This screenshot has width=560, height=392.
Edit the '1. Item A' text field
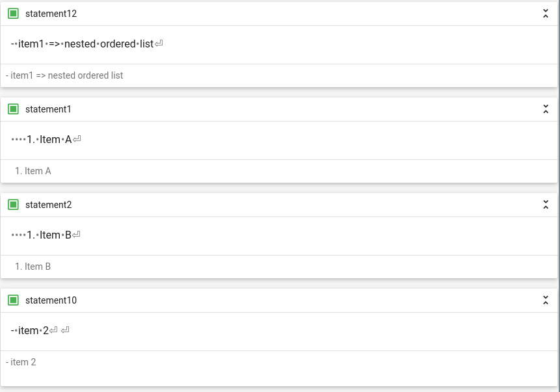point(279,140)
